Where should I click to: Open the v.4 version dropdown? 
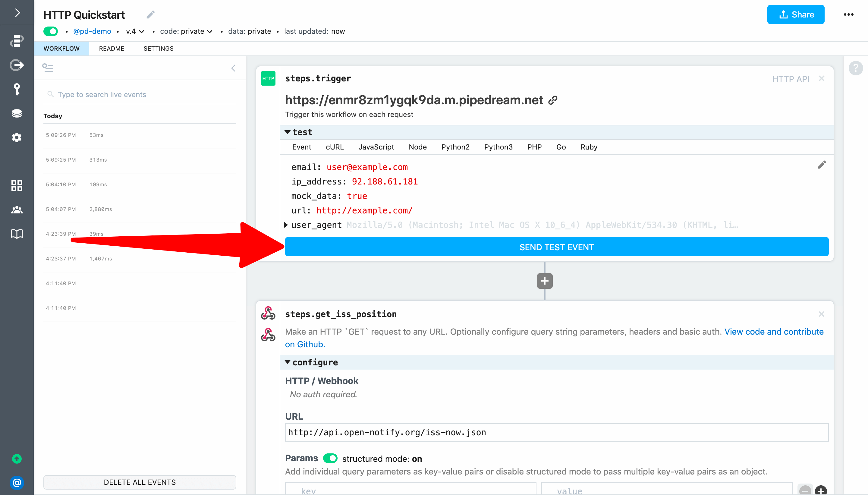coord(135,31)
